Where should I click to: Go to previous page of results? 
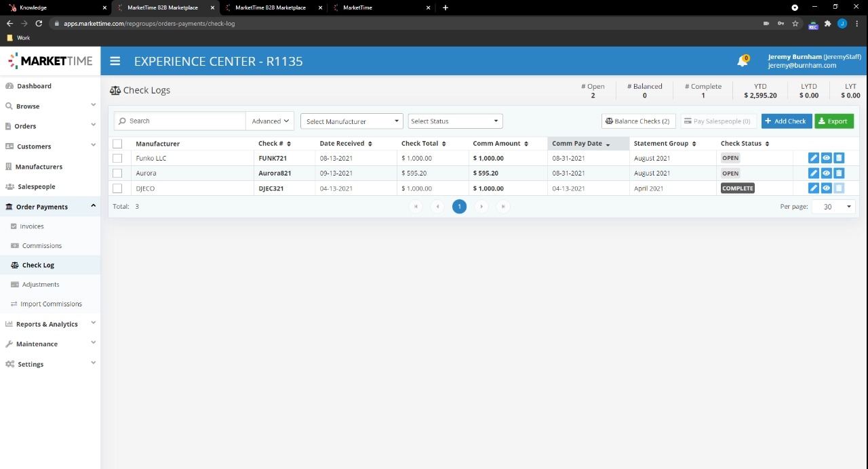(437, 207)
